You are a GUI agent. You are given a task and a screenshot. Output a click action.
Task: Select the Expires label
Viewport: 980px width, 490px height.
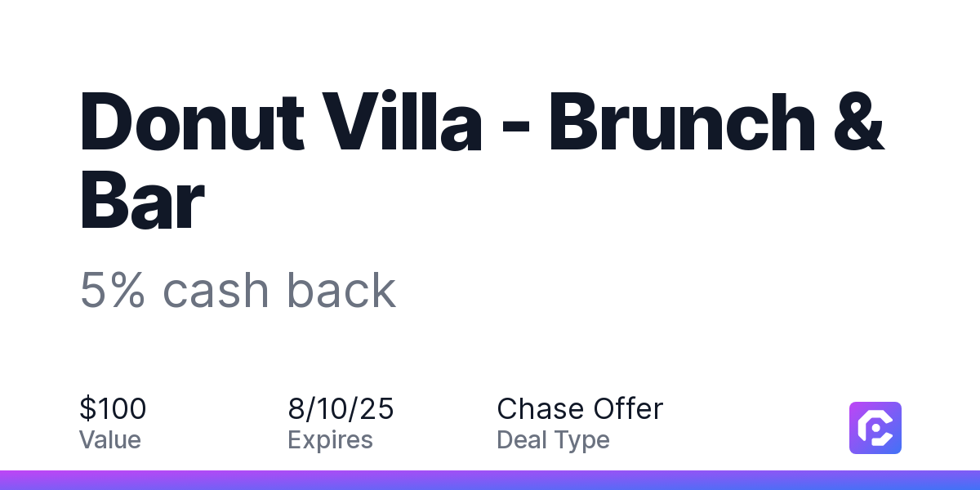(x=330, y=440)
